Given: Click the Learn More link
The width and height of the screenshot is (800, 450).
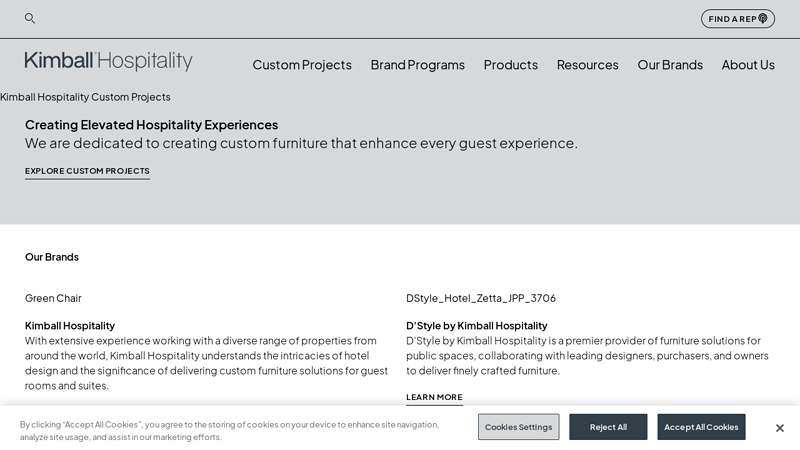Looking at the screenshot, I should click(x=434, y=397).
